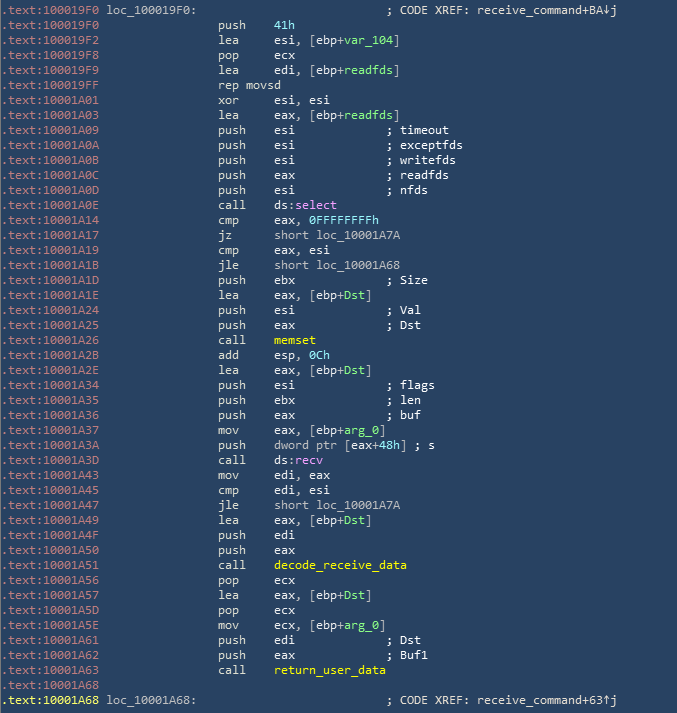677x713 pixels.
Task: Click Dst variable at address 10001A1E
Action: click(354, 295)
